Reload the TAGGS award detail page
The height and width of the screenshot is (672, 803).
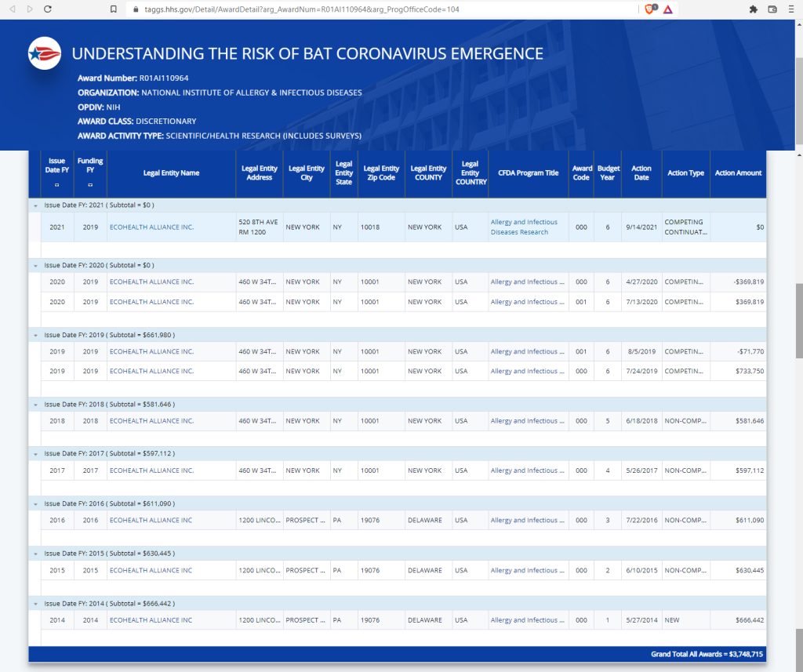pyautogui.click(x=48, y=9)
